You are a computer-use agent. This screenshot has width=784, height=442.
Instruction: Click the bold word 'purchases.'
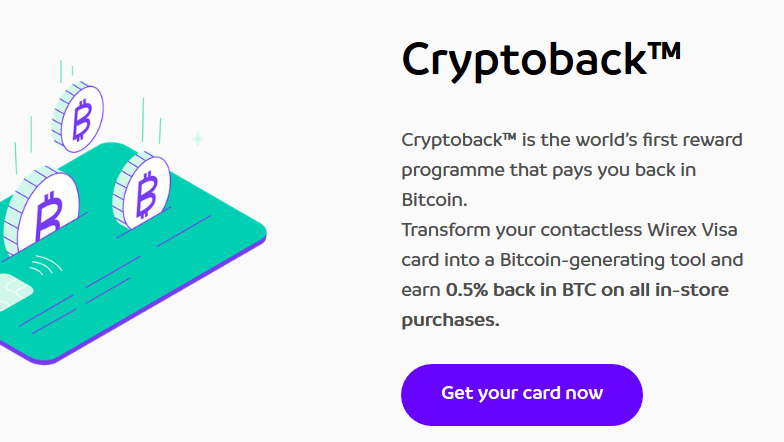click(450, 320)
